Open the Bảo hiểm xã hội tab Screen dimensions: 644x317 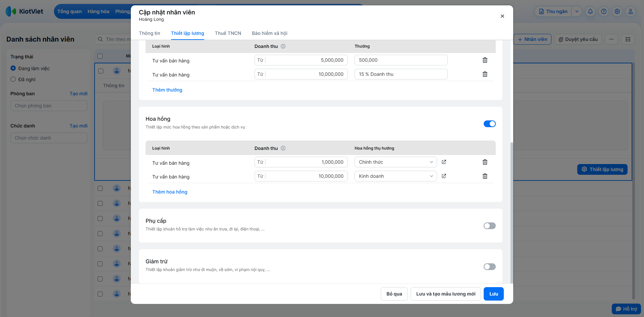click(x=270, y=33)
